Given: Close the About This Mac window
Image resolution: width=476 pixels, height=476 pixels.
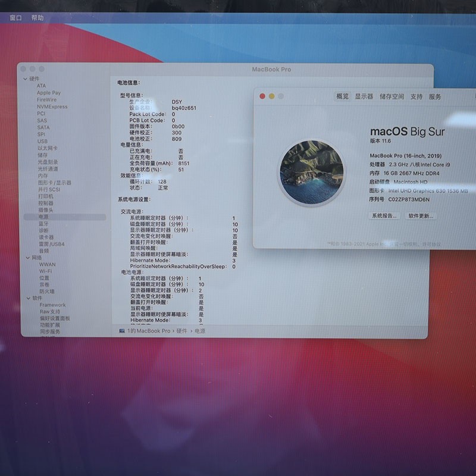Looking at the screenshot, I should (262, 96).
